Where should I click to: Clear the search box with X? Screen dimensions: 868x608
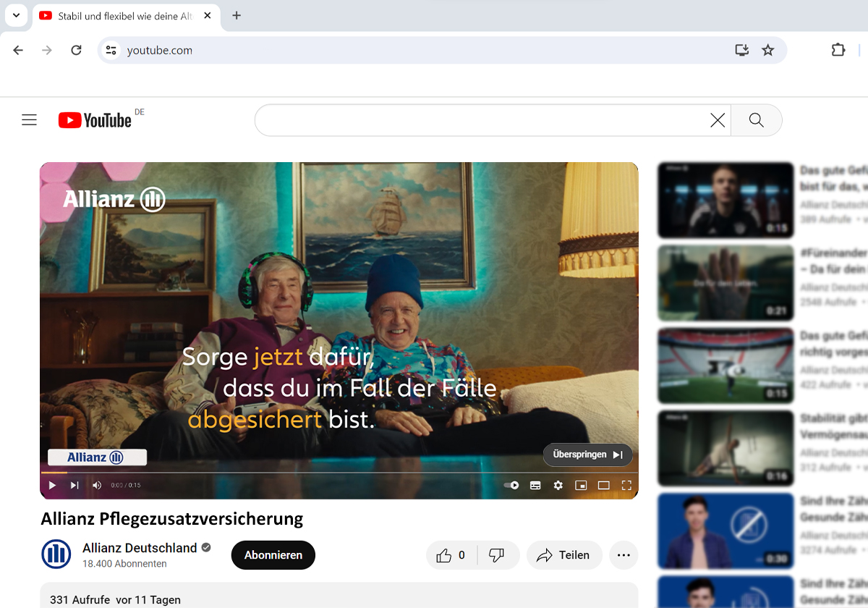point(718,120)
